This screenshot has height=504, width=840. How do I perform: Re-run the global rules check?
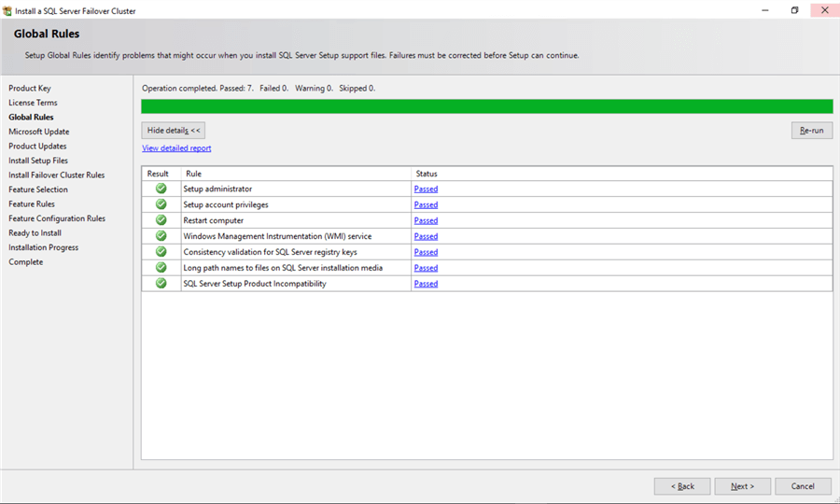pos(812,130)
